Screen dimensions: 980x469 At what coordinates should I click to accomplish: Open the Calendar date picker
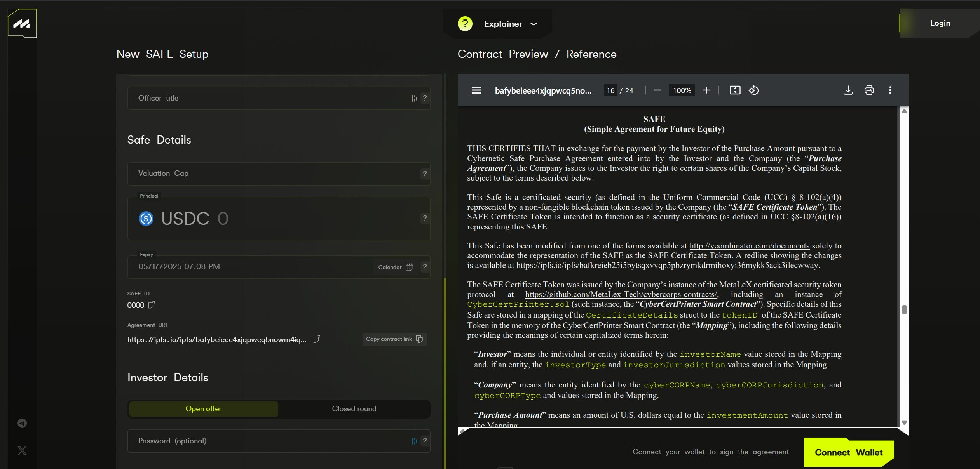(395, 267)
